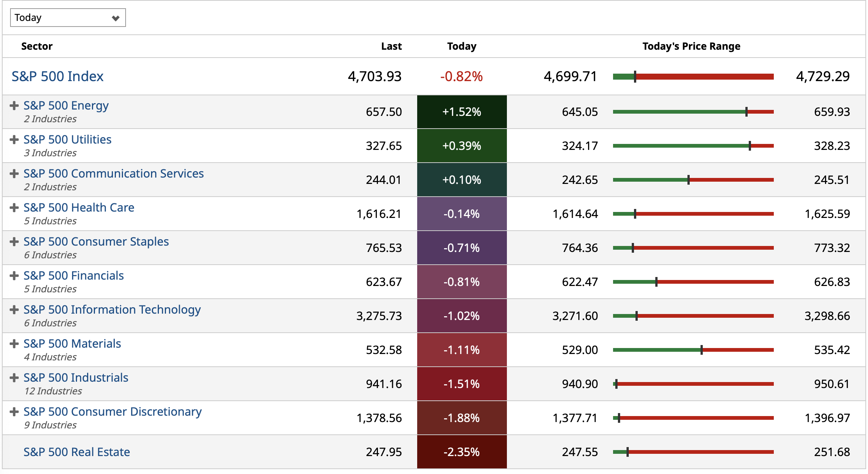Open the Today time period dropdown
868x474 pixels.
click(x=68, y=18)
